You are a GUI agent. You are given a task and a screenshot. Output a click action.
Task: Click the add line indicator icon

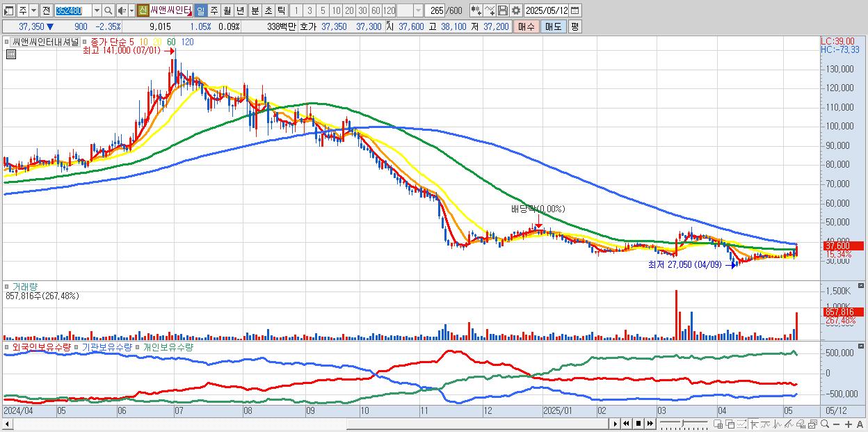click(x=490, y=10)
